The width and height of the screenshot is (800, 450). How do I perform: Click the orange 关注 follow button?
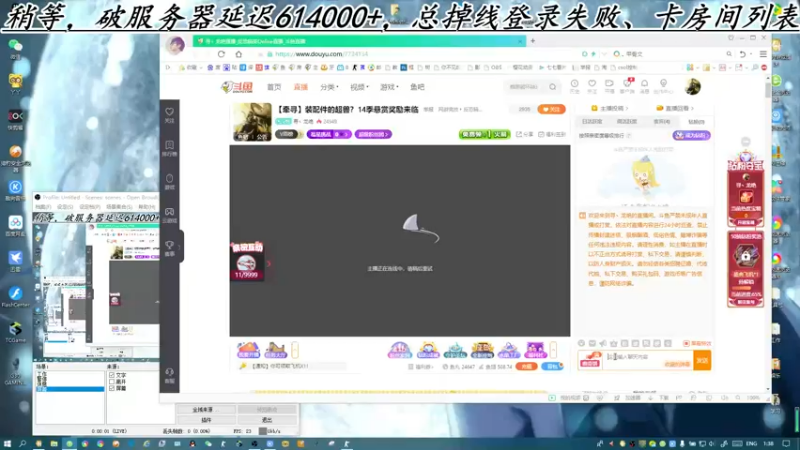coord(551,109)
